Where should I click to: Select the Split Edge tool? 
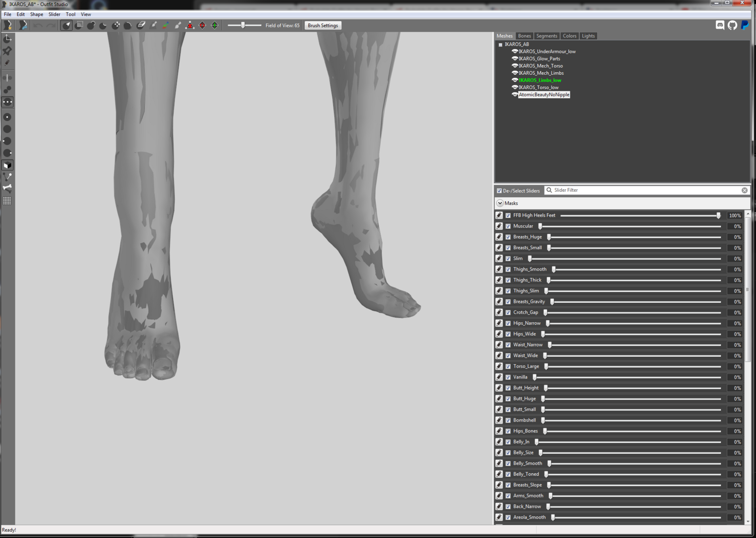point(215,25)
